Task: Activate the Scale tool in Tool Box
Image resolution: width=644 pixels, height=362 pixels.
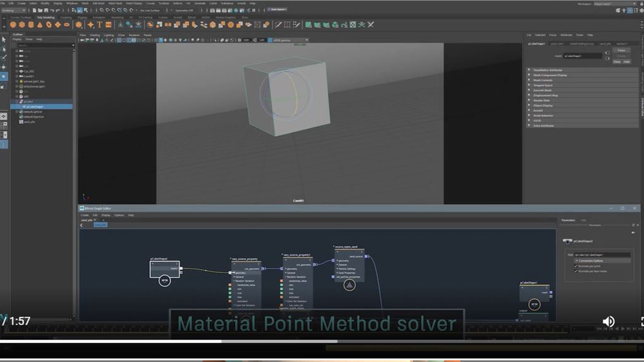Action: [4, 86]
